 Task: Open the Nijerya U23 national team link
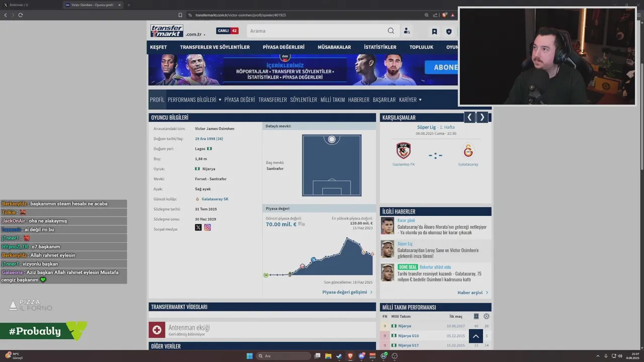408,336
